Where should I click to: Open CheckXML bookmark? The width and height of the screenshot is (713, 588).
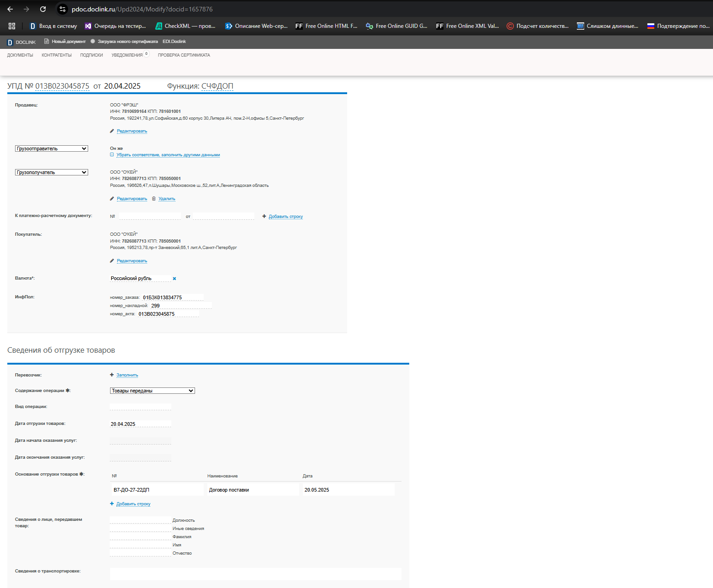(185, 26)
